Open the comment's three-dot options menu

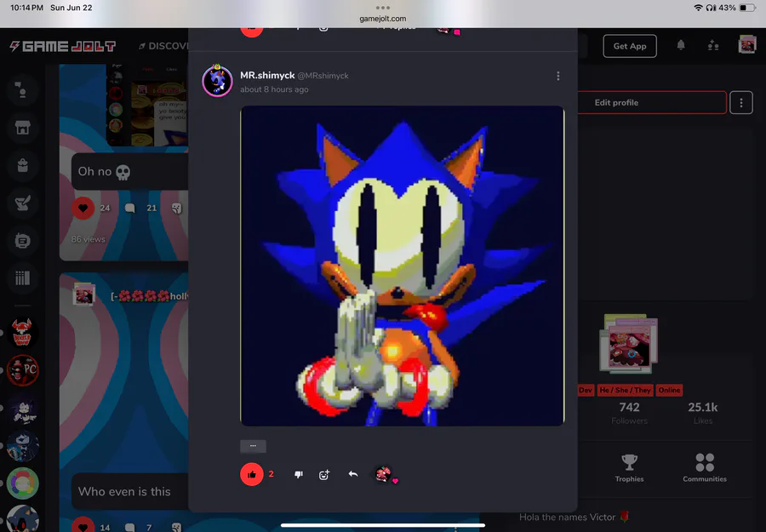coord(557,77)
